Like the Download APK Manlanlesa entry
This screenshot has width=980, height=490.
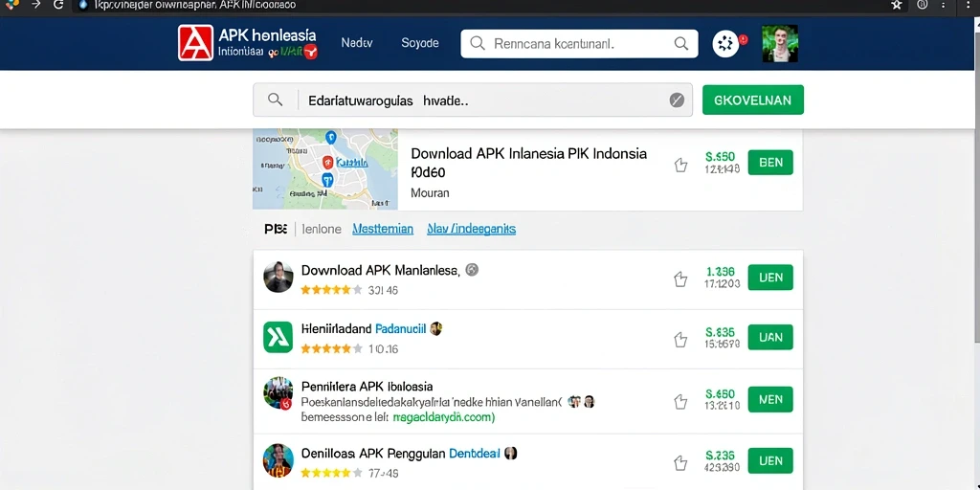coord(680,279)
